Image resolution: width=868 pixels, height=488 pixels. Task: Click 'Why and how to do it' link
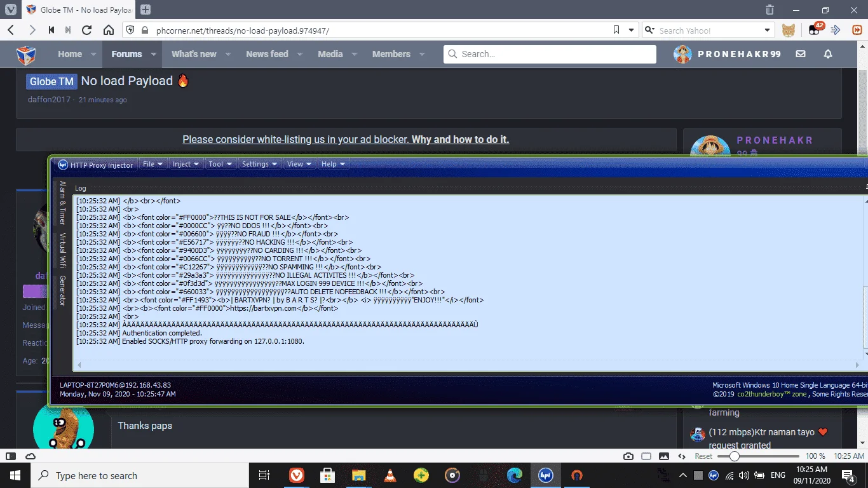click(x=460, y=140)
